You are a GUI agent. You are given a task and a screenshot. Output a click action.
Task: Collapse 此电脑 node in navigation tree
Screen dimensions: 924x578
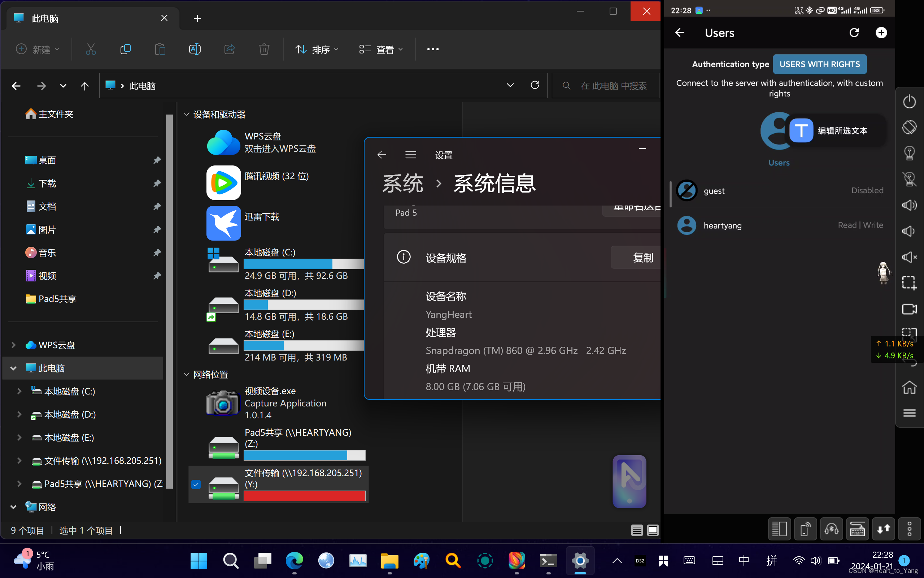pyautogui.click(x=13, y=368)
